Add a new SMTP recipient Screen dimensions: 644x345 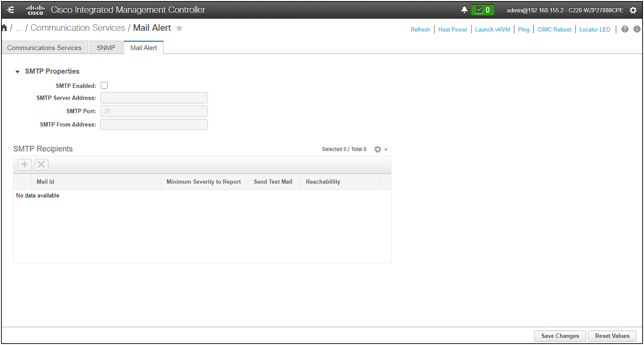25,164
